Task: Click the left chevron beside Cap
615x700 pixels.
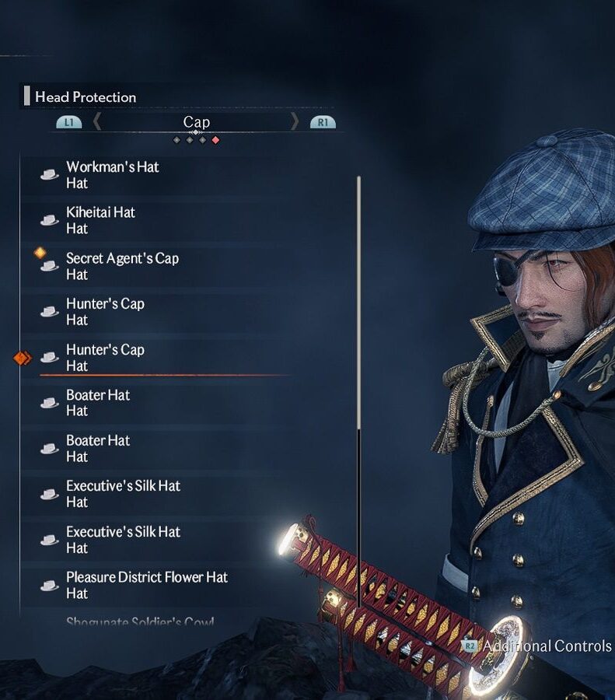Action: pos(97,121)
